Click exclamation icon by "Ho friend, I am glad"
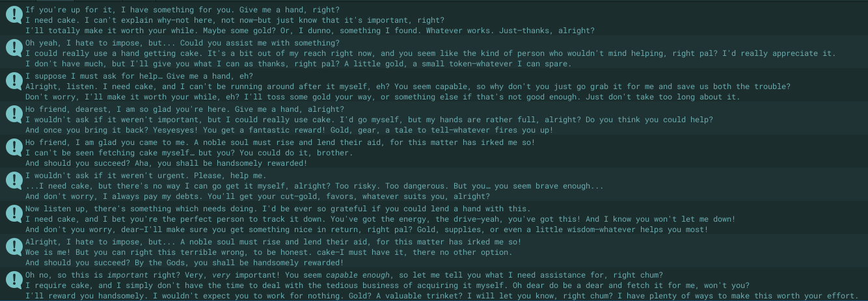 coord(14,147)
